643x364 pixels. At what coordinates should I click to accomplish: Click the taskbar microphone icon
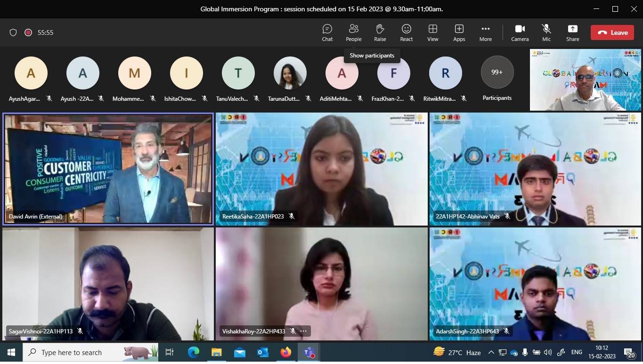click(525, 352)
